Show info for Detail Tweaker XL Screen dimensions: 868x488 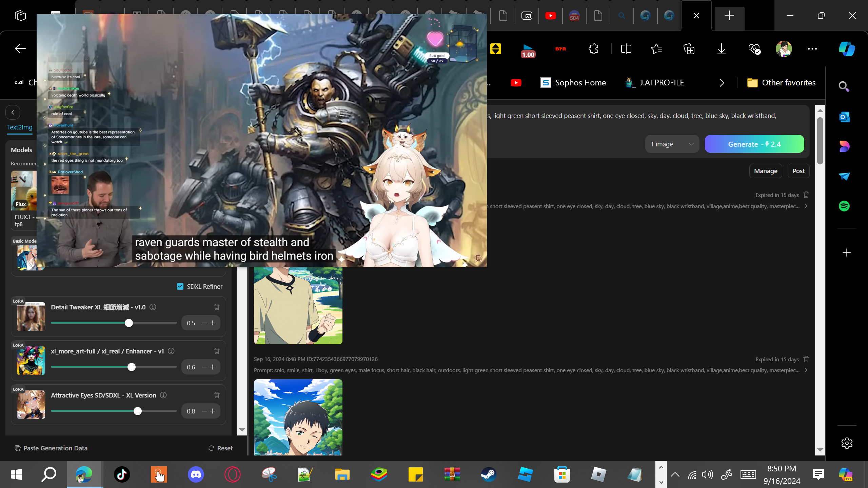coord(153,307)
